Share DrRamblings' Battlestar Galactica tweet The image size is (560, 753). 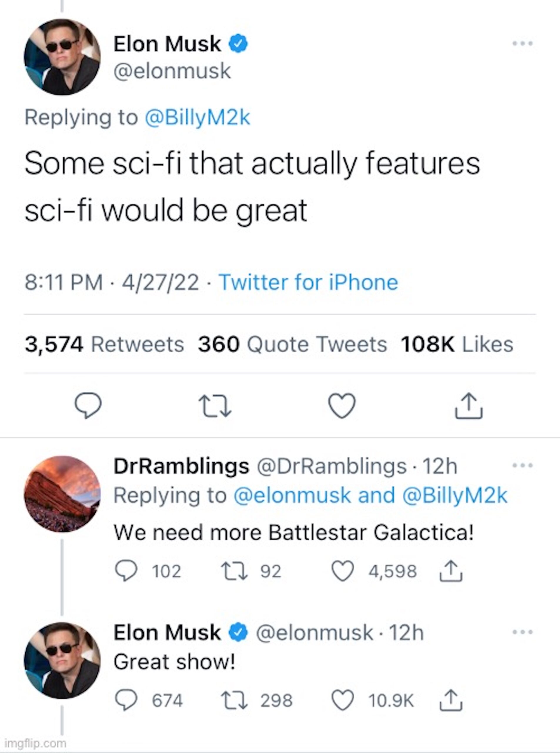tap(451, 571)
